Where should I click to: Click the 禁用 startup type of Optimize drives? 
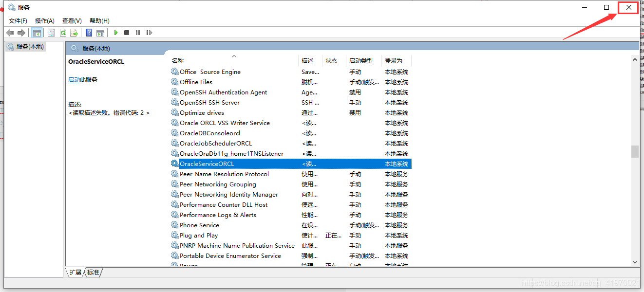point(355,112)
